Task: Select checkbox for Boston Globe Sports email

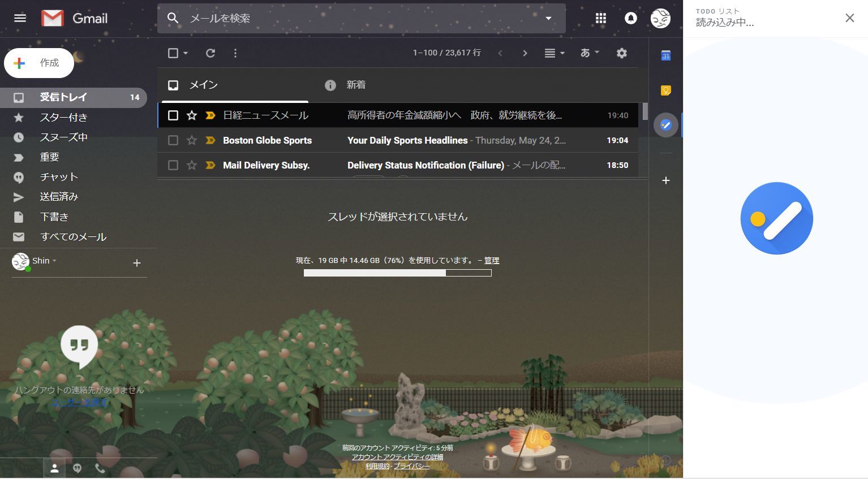Action: 173,140
